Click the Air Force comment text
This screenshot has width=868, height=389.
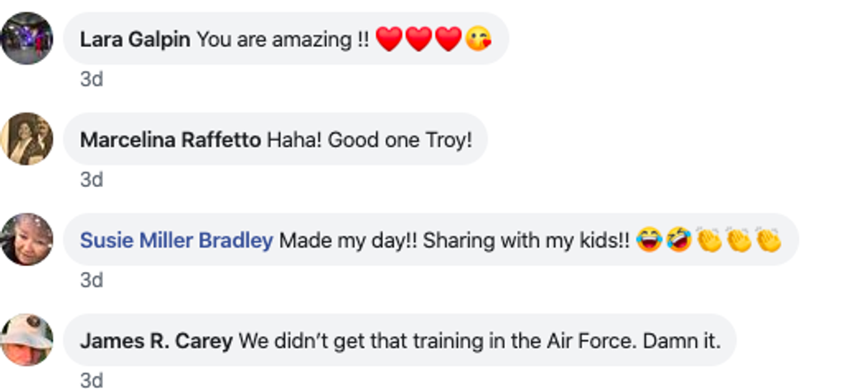point(474,340)
